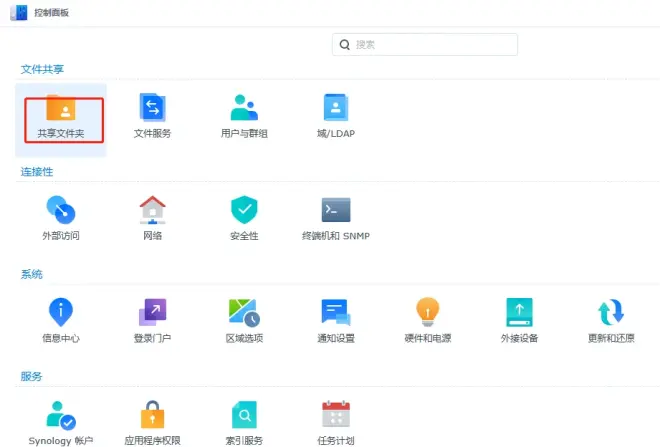Open Synology 帐户 account settings

(x=61, y=415)
